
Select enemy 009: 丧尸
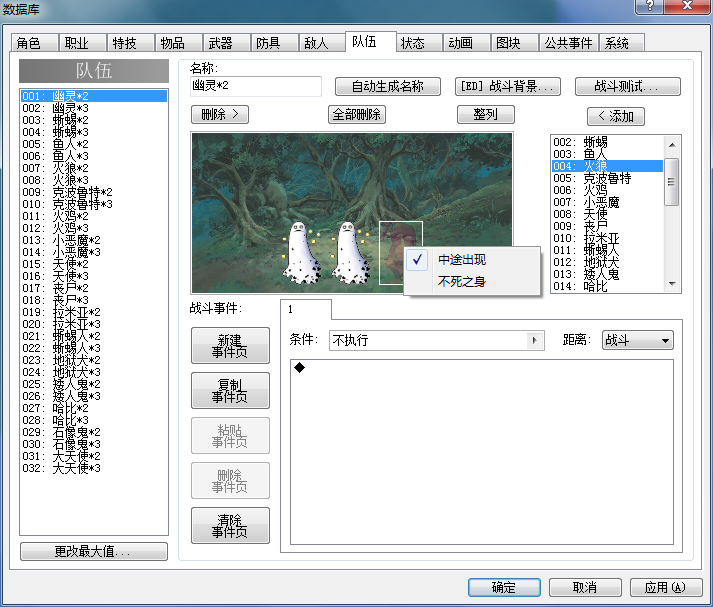pyautogui.click(x=607, y=226)
